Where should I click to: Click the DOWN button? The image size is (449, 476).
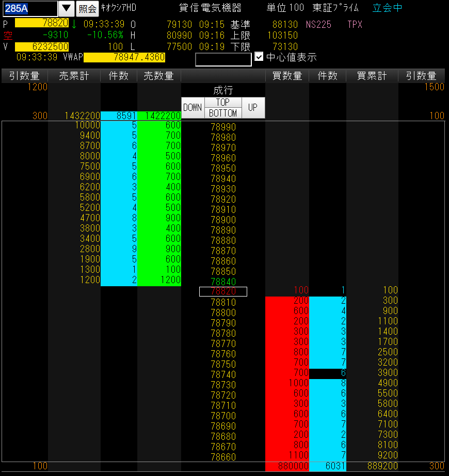click(x=193, y=107)
